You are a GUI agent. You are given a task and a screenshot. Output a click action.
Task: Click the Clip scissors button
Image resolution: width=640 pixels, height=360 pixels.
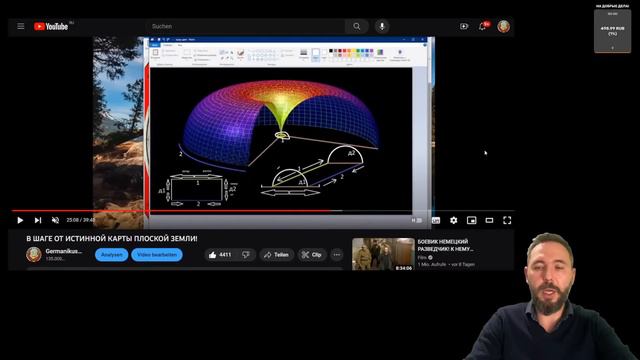click(x=312, y=255)
